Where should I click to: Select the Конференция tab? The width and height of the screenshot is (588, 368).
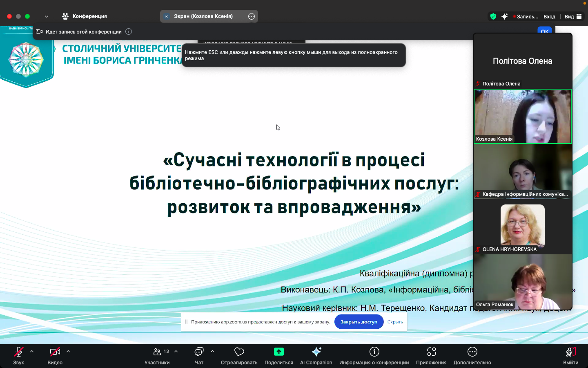(x=85, y=16)
